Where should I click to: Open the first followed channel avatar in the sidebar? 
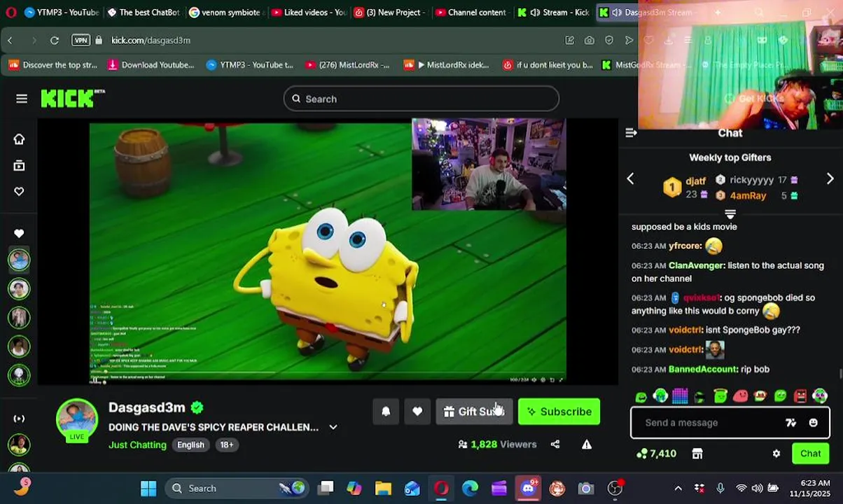tap(19, 260)
